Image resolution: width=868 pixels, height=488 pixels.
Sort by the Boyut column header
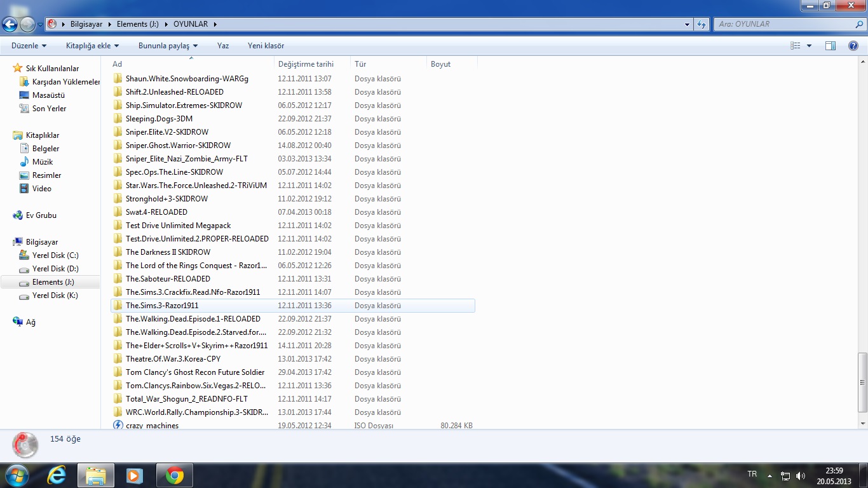[452, 64]
